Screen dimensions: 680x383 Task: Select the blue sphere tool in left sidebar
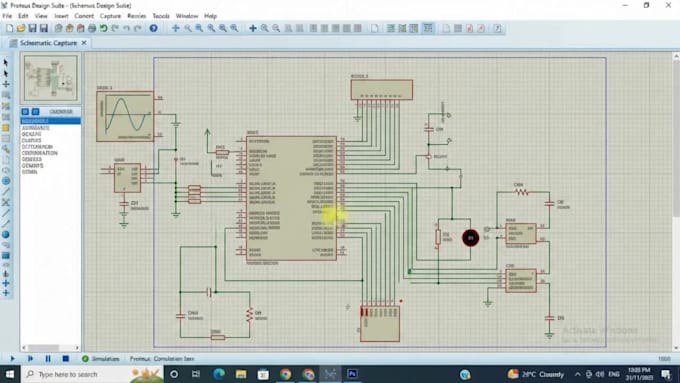click(6, 235)
